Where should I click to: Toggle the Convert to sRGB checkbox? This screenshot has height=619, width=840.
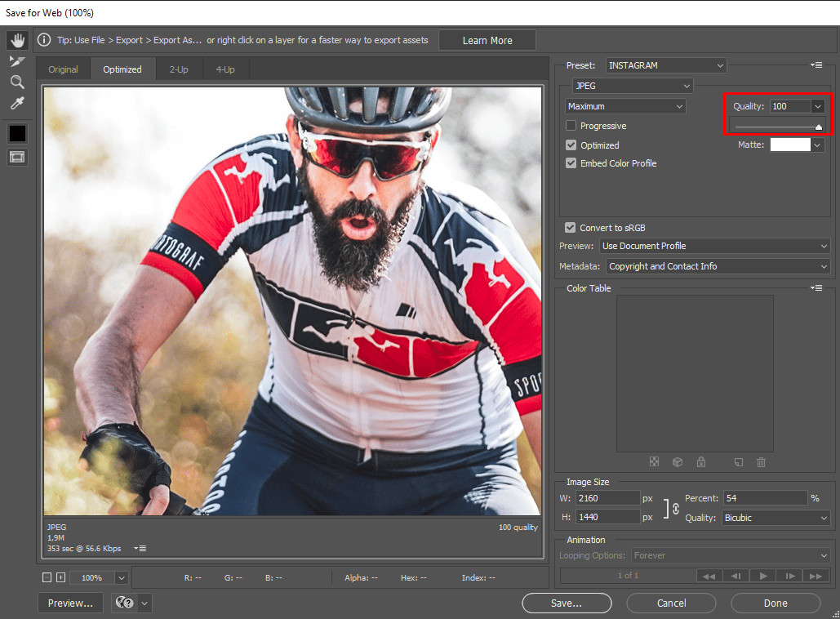click(x=570, y=228)
